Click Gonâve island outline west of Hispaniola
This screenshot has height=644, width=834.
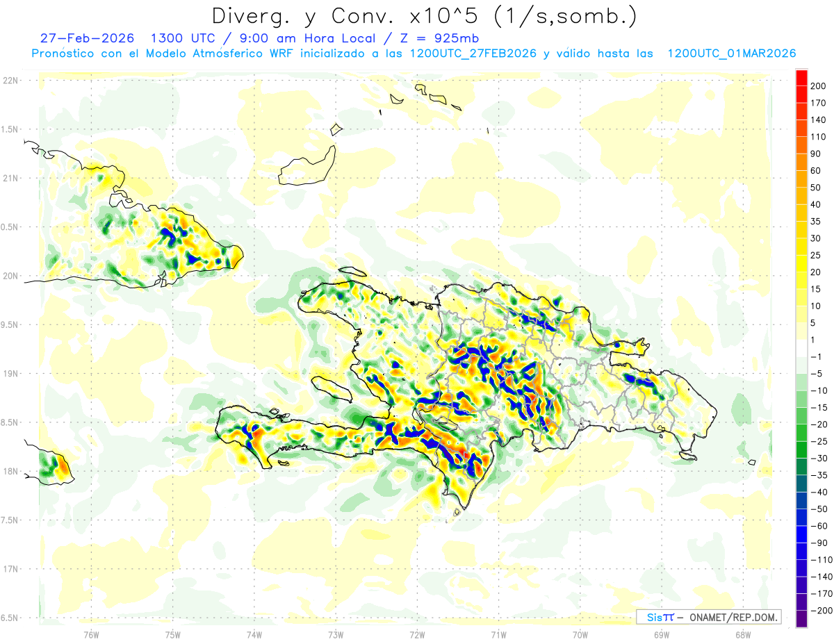point(331,388)
